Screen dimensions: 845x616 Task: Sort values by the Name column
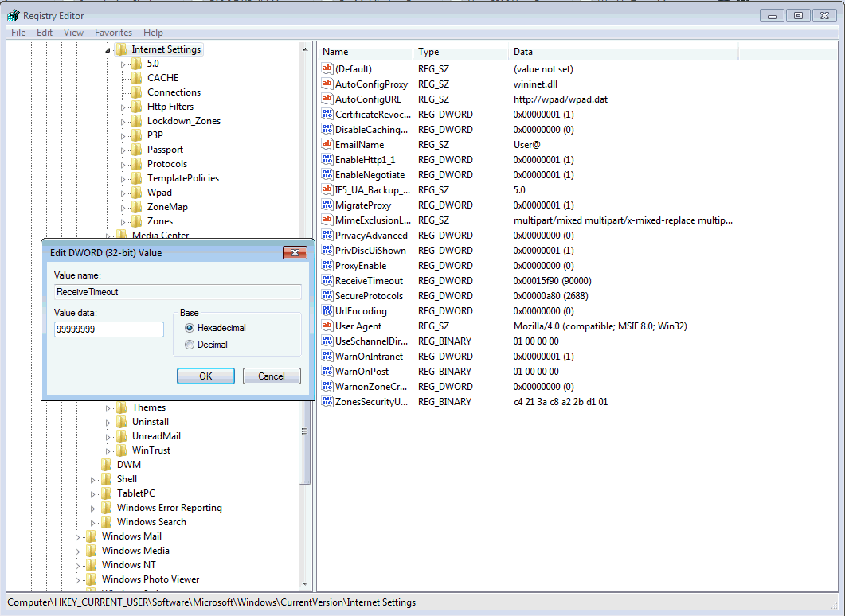click(x=366, y=52)
